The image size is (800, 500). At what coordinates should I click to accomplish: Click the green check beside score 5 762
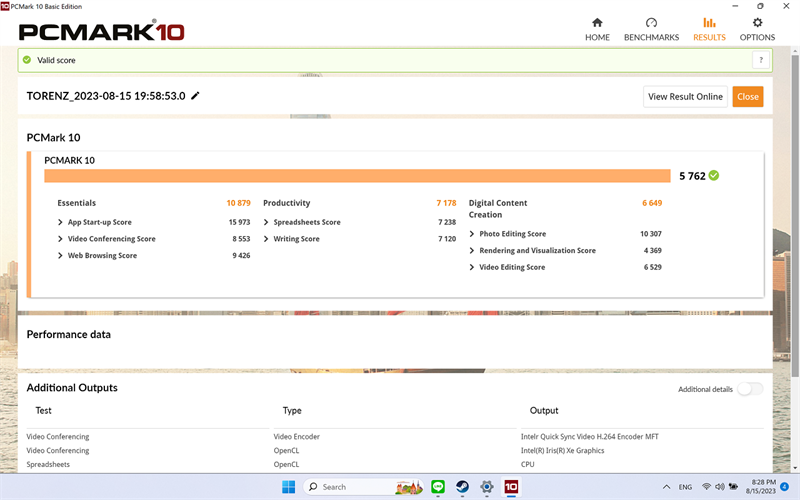click(x=714, y=176)
